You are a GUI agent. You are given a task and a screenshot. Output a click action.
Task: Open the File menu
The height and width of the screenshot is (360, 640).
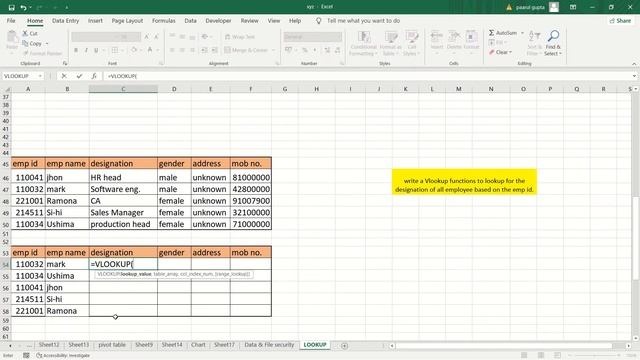(x=11, y=20)
